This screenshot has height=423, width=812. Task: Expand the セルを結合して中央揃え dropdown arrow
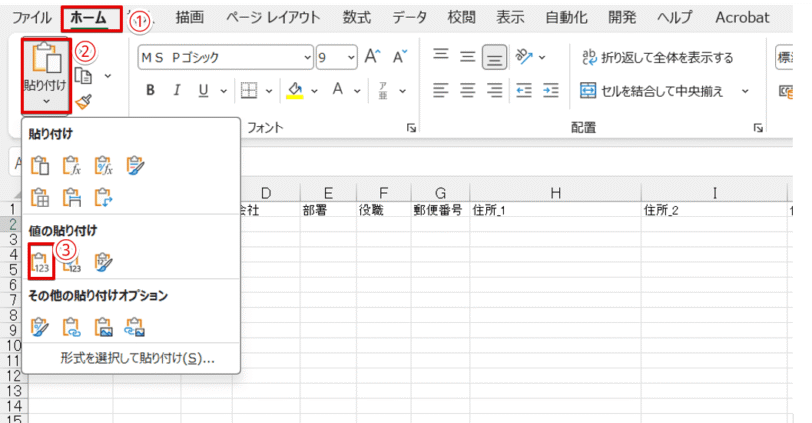coord(745,91)
